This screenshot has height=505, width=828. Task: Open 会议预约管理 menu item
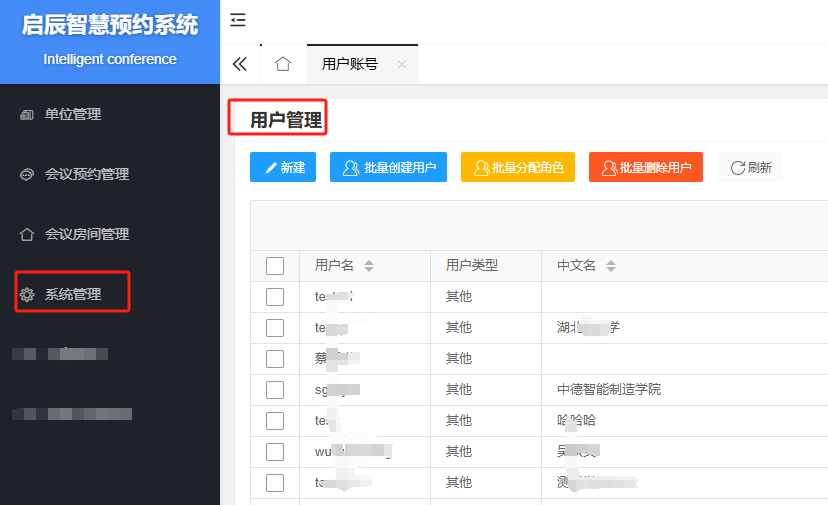pos(86,174)
